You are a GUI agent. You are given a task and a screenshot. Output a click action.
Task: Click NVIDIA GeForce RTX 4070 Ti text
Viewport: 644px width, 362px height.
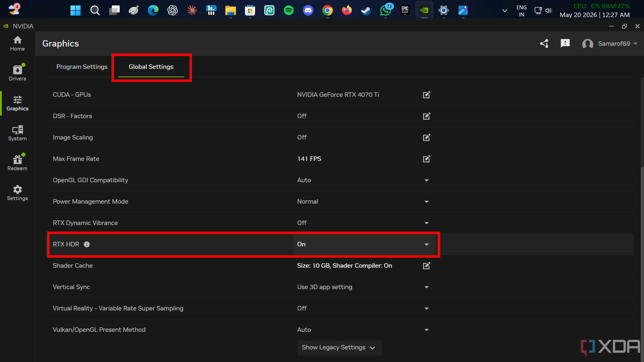coord(338,95)
